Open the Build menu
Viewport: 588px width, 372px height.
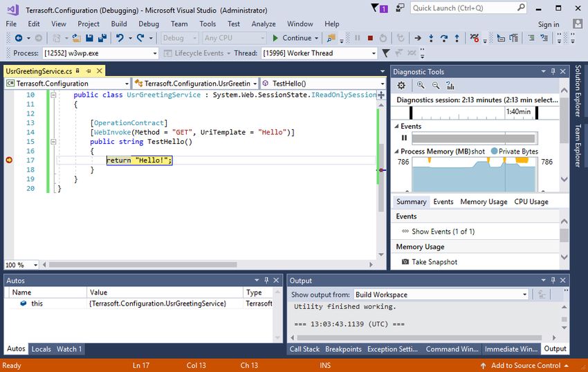(119, 24)
